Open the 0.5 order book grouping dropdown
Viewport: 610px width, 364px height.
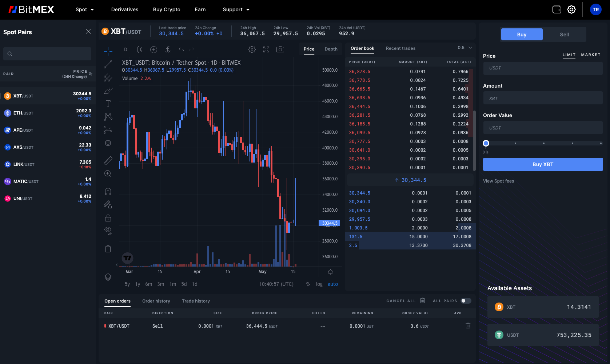(x=465, y=48)
